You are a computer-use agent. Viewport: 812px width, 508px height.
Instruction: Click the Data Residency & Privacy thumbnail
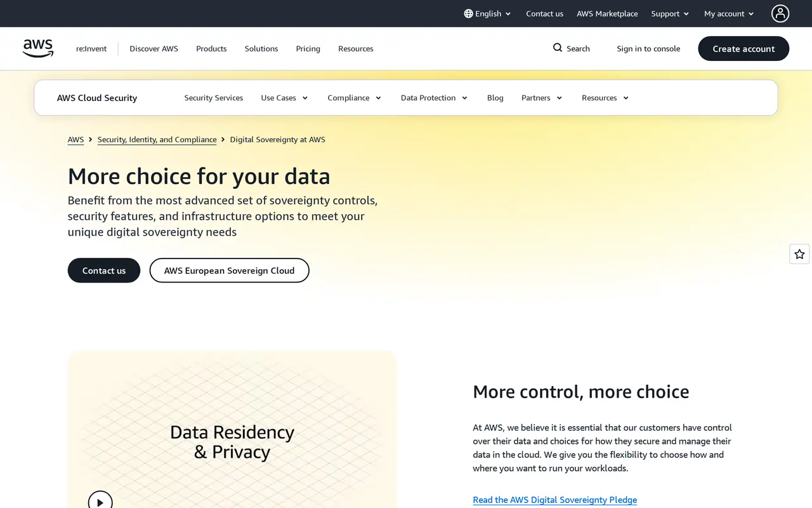[x=232, y=430]
